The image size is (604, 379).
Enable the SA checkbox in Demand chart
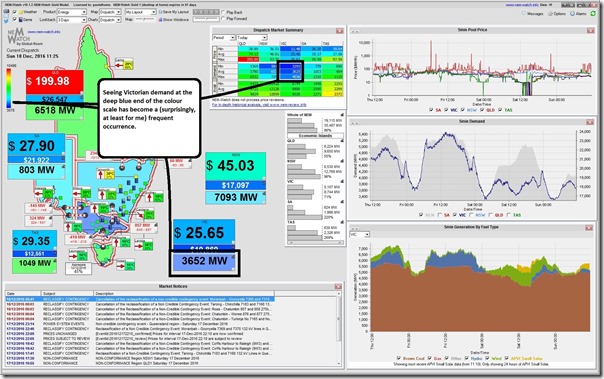pyautogui.click(x=440, y=215)
